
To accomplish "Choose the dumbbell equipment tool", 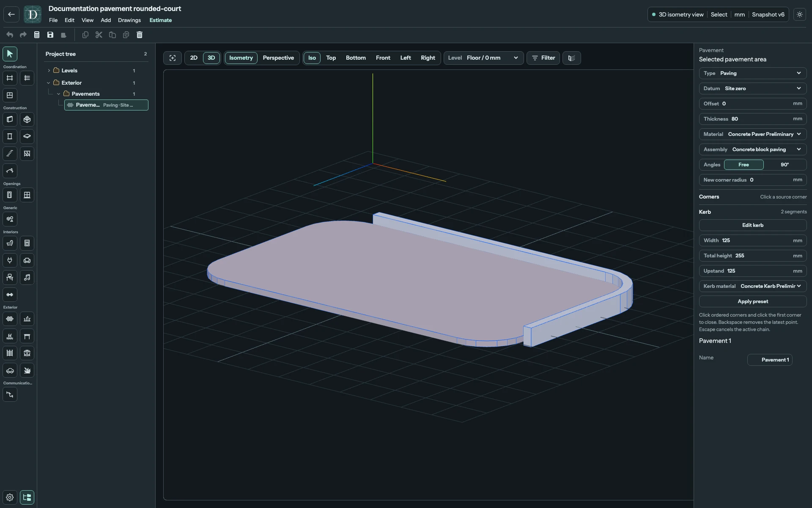I will coord(10,295).
